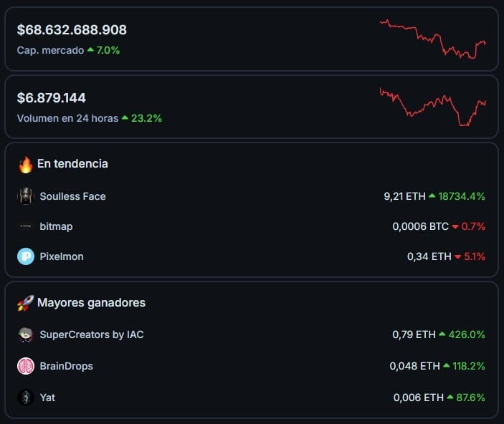Click the fire icon beside En tendencia
The width and height of the screenshot is (504, 424).
point(26,165)
